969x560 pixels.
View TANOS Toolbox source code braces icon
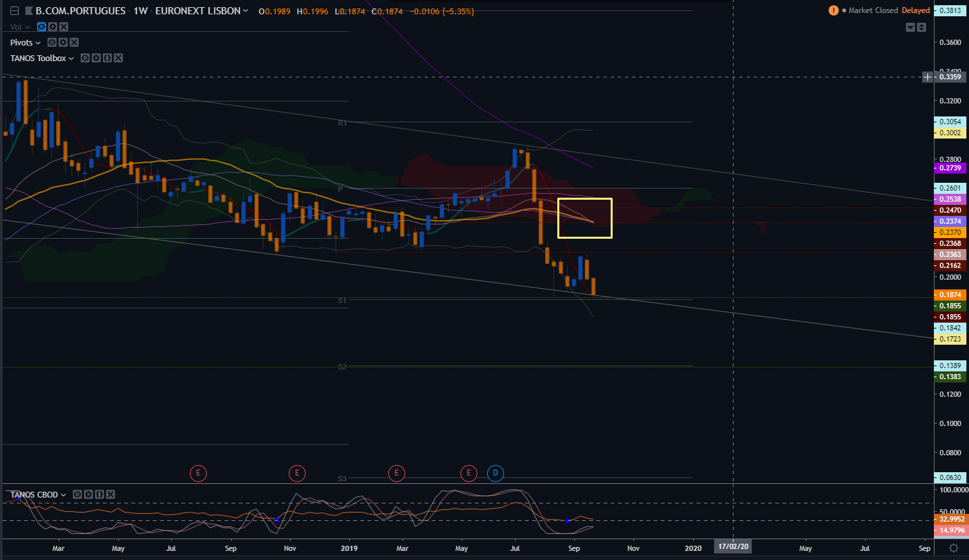(x=107, y=58)
